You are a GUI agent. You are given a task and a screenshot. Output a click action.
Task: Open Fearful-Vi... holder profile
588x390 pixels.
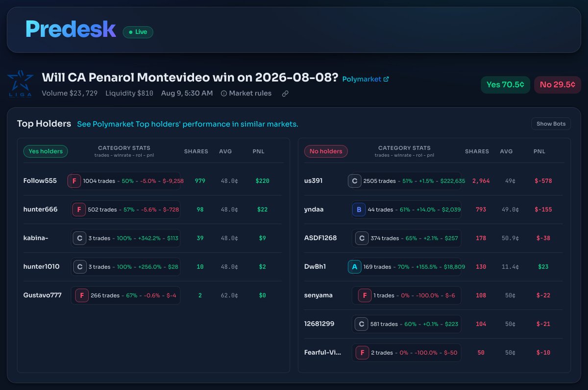(x=322, y=352)
